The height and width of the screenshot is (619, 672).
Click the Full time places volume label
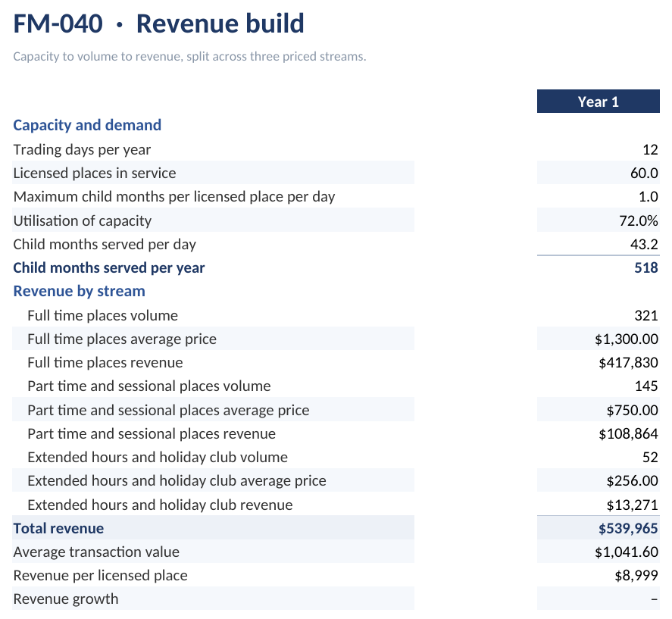(x=102, y=315)
